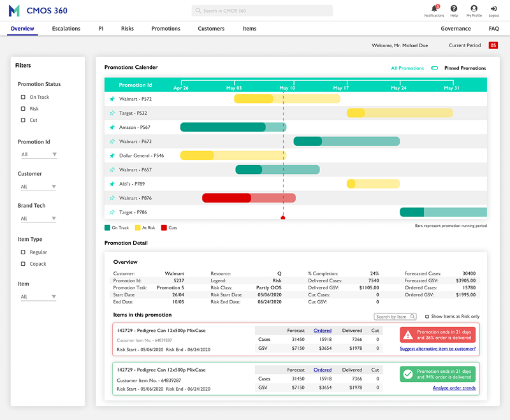
Task: Click the On Track legend swatch
Action: coord(107,228)
